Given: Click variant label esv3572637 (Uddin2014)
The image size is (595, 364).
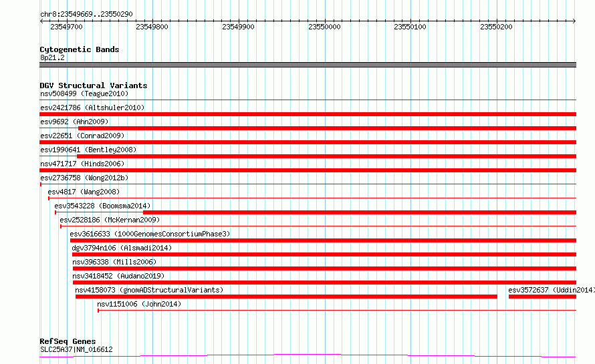Looking at the screenshot, I should 552,290.
